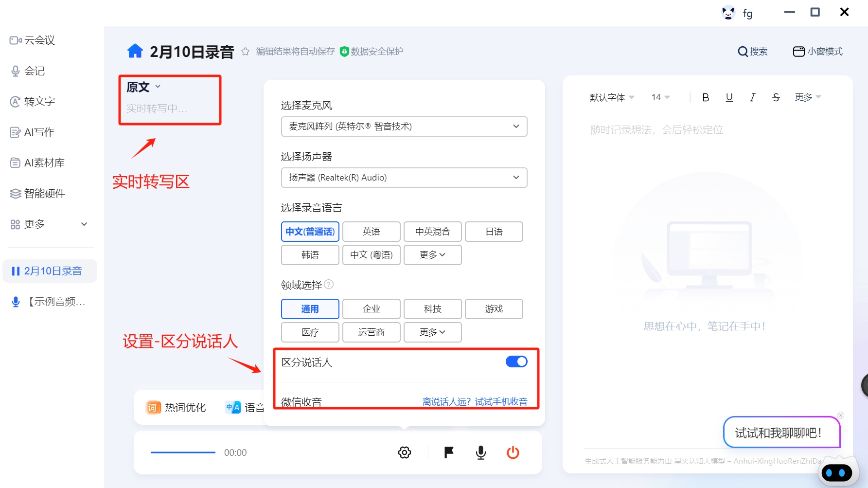Select the 企业 domain

(372, 309)
